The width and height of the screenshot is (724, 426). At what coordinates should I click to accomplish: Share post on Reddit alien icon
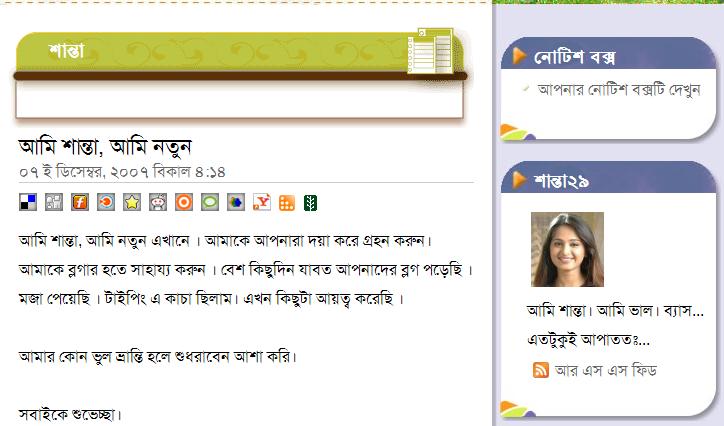click(158, 202)
